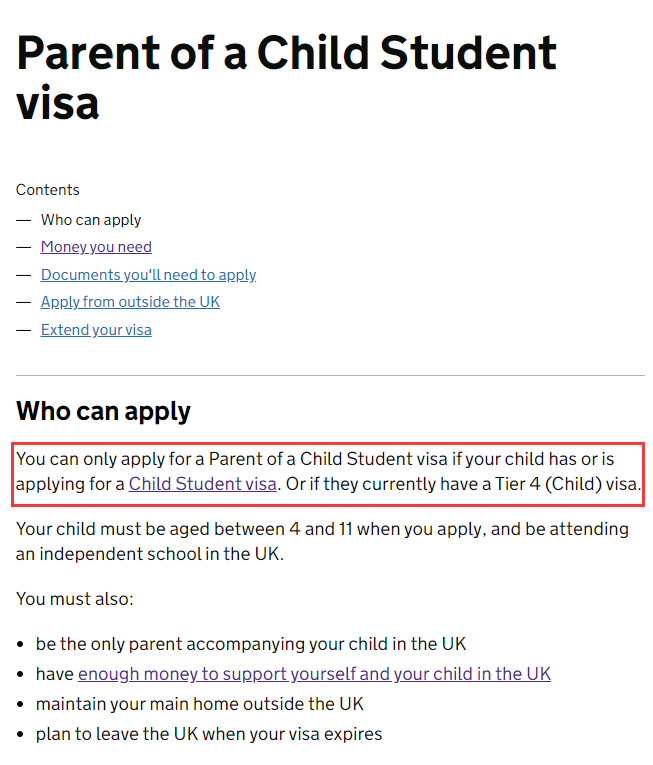The width and height of the screenshot is (653, 765).
Task: Click the 'maintain your main home outside' bullet
Action: [x=200, y=704]
